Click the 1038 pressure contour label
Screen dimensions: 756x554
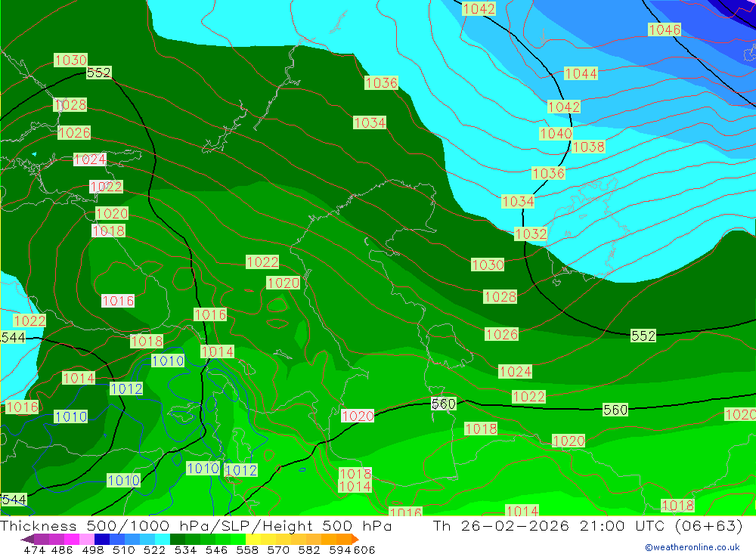point(588,147)
